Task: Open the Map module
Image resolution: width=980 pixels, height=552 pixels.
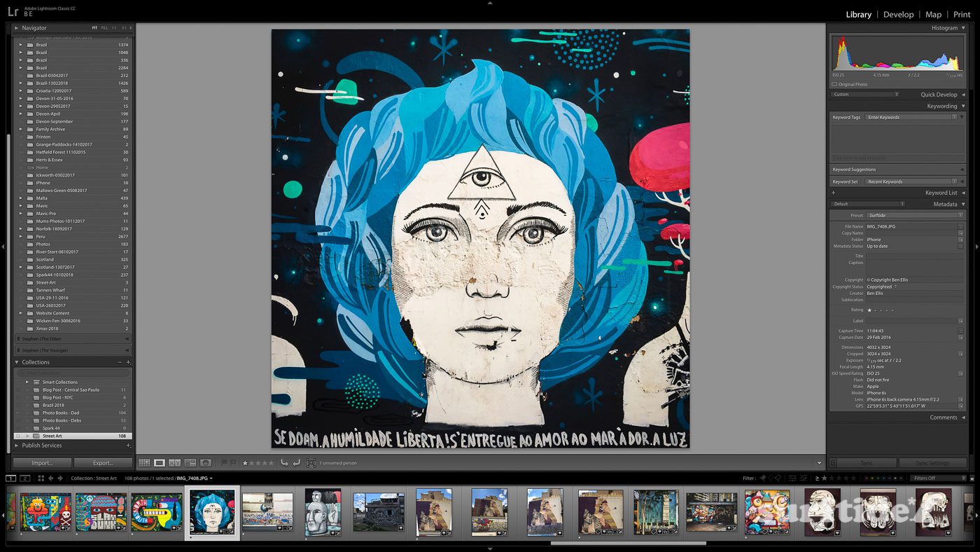Action: (933, 14)
